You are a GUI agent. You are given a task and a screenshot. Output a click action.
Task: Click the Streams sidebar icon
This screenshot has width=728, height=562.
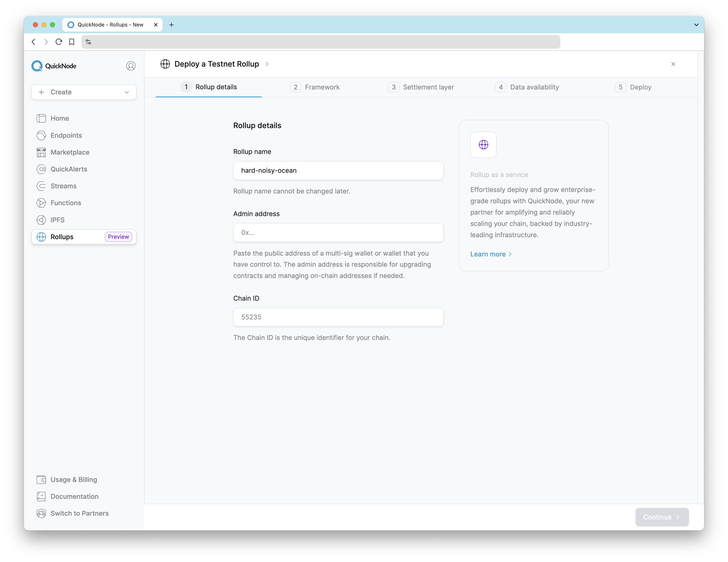[41, 186]
